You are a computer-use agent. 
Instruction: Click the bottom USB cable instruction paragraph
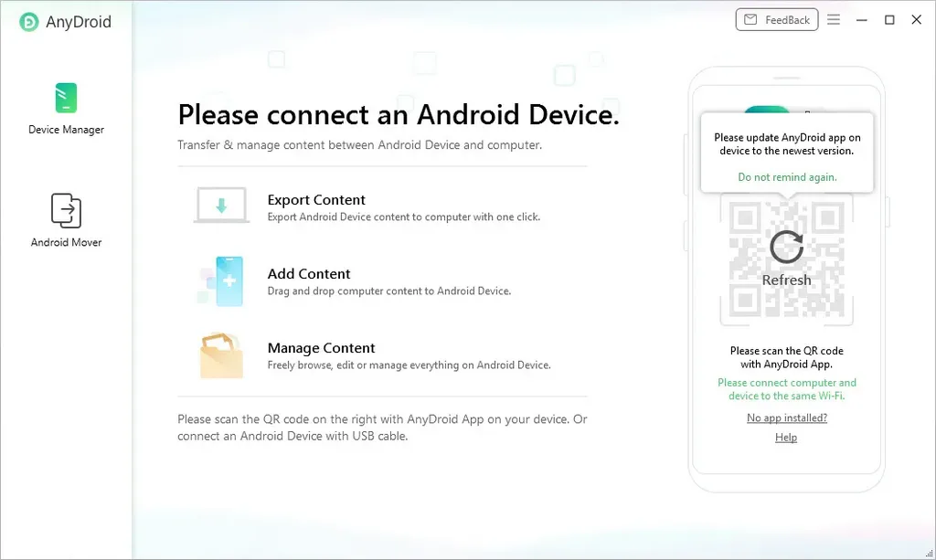tap(382, 428)
